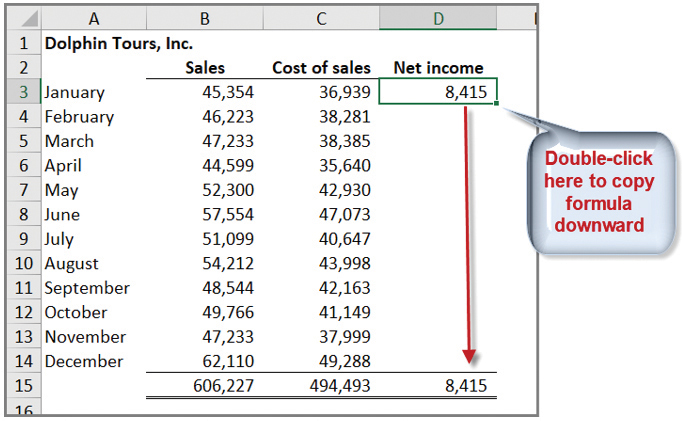Select column A header
The width and height of the screenshot is (682, 421).
tap(93, 19)
